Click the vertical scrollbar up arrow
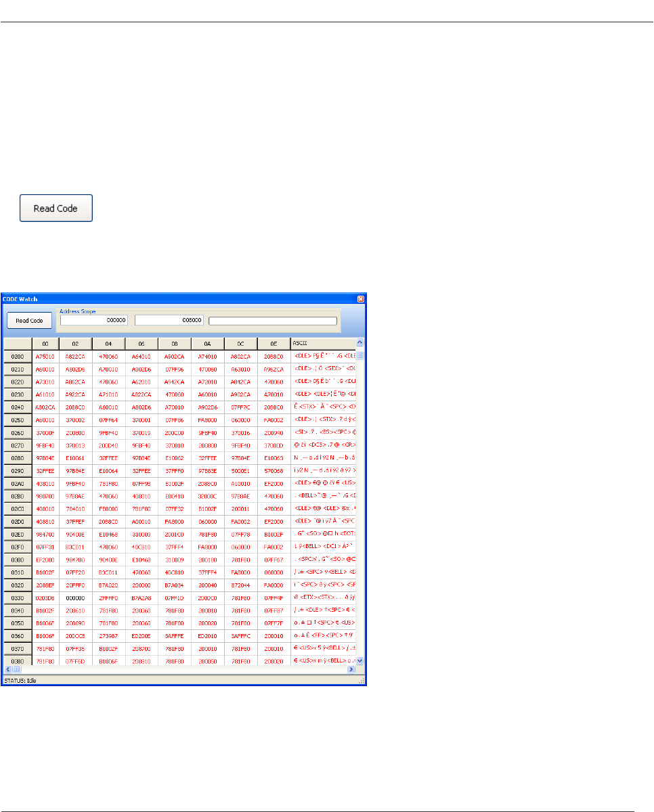Screen dimensions: 654x812 pos(360,342)
